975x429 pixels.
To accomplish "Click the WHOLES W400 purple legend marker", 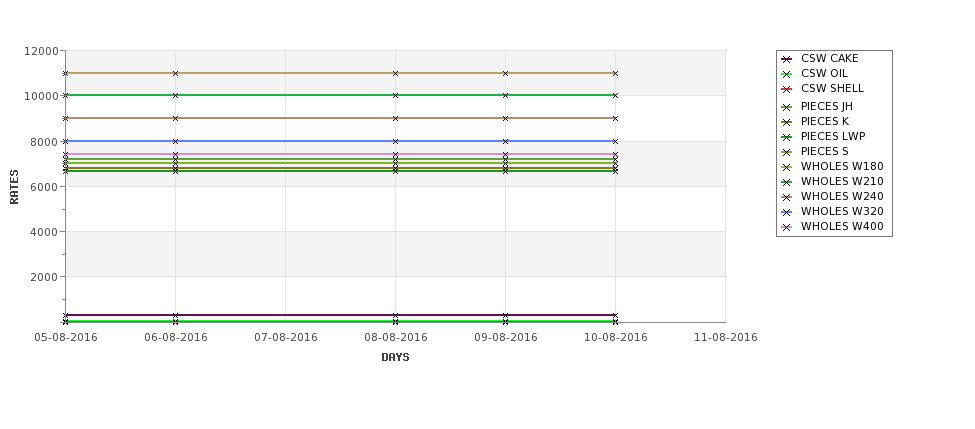I will coord(787,227).
